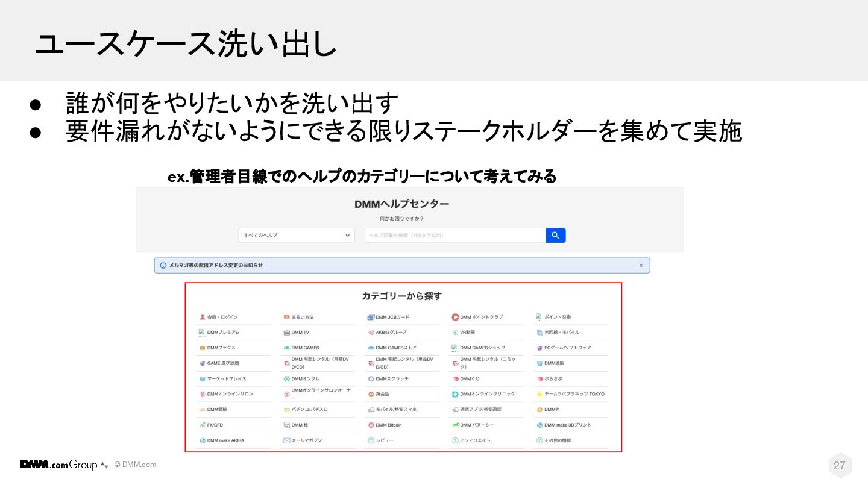Click the AKB48グループ icon

[371, 333]
